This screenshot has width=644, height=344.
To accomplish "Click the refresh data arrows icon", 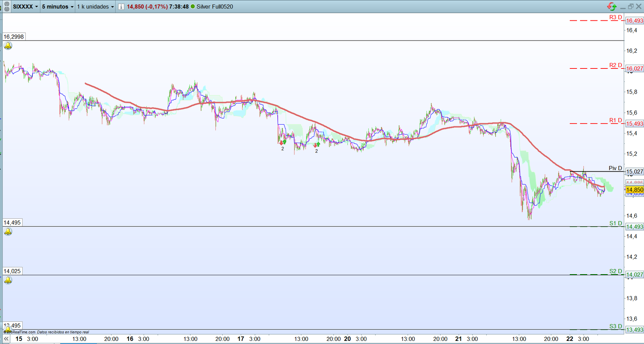I will (x=611, y=6).
